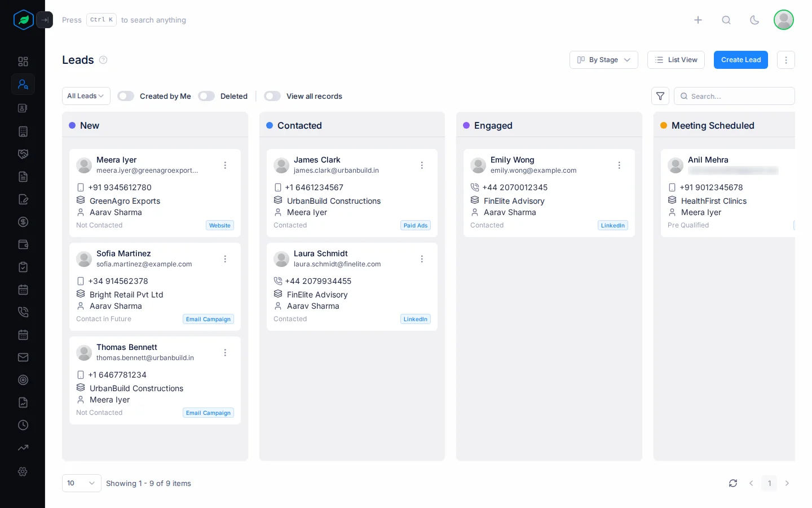This screenshot has height=508, width=812.
Task: Open the By Stage grouping dropdown
Action: click(604, 60)
